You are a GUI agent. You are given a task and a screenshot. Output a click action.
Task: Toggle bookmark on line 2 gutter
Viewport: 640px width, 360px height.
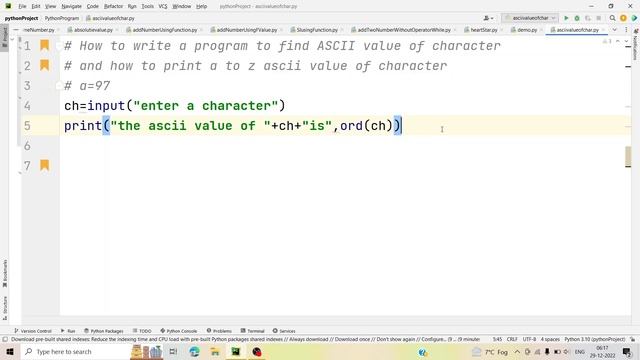[44, 65]
